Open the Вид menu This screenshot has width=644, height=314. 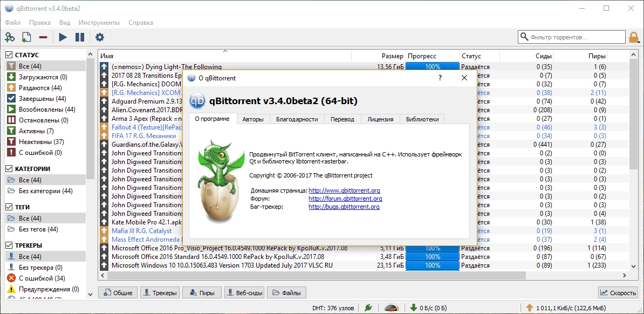(x=65, y=23)
